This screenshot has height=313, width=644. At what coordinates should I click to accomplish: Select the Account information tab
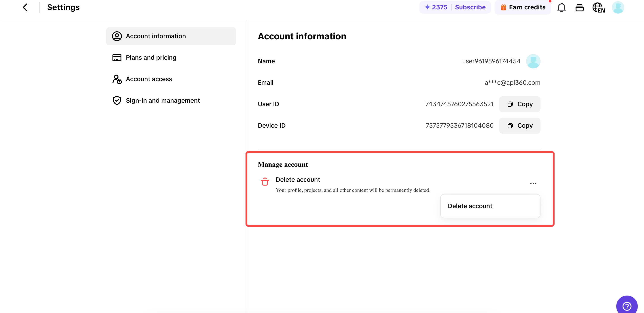coord(171,36)
